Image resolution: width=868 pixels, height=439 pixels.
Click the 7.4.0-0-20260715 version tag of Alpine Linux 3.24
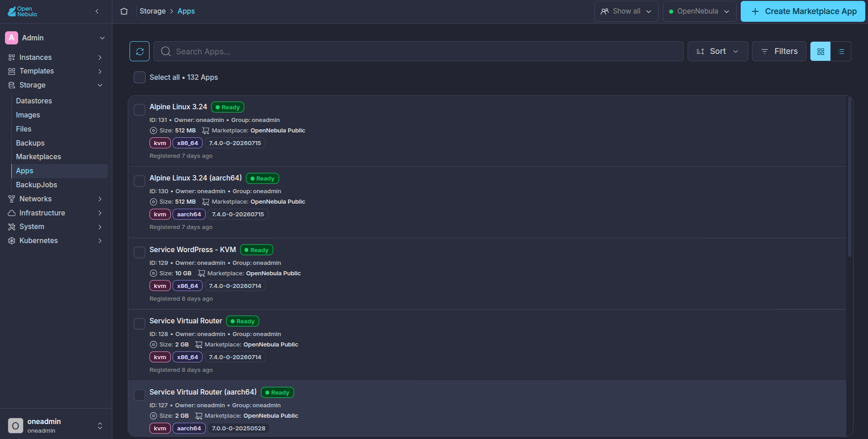click(x=235, y=143)
